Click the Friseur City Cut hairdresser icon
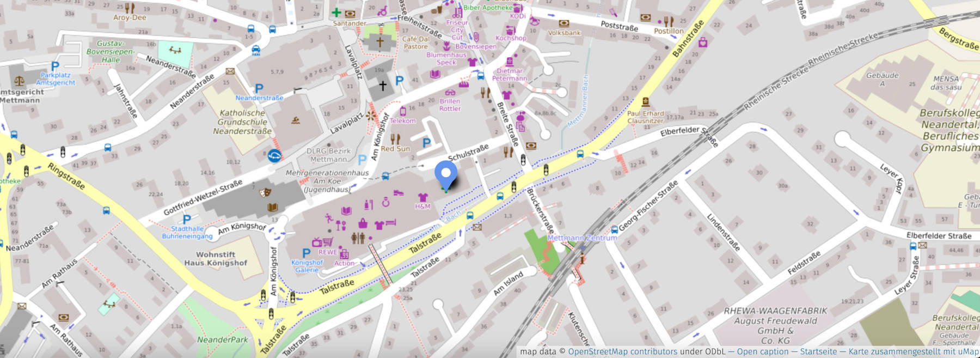 pos(458,13)
